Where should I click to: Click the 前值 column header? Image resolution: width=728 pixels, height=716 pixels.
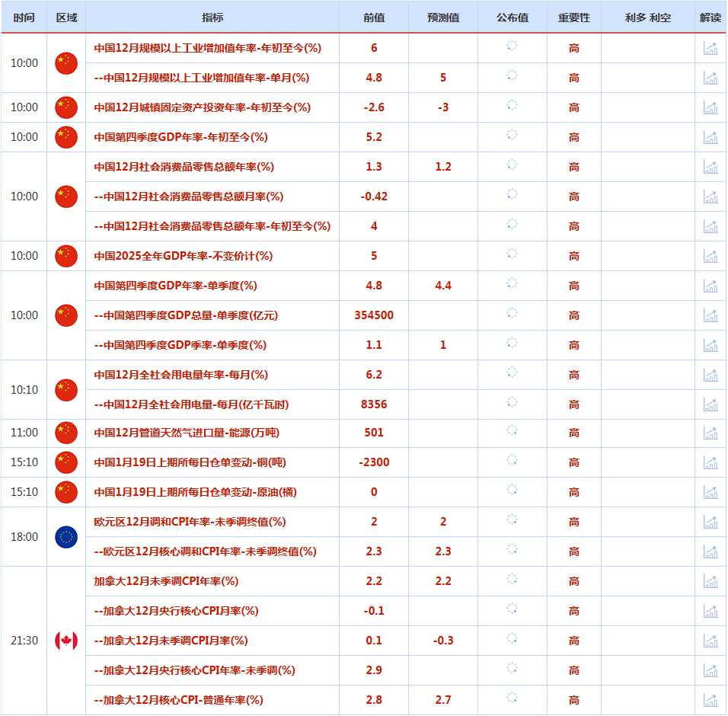tap(374, 18)
